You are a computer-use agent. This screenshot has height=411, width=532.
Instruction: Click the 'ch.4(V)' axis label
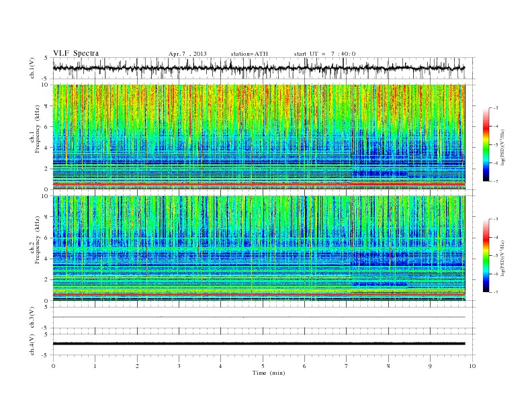point(32,345)
